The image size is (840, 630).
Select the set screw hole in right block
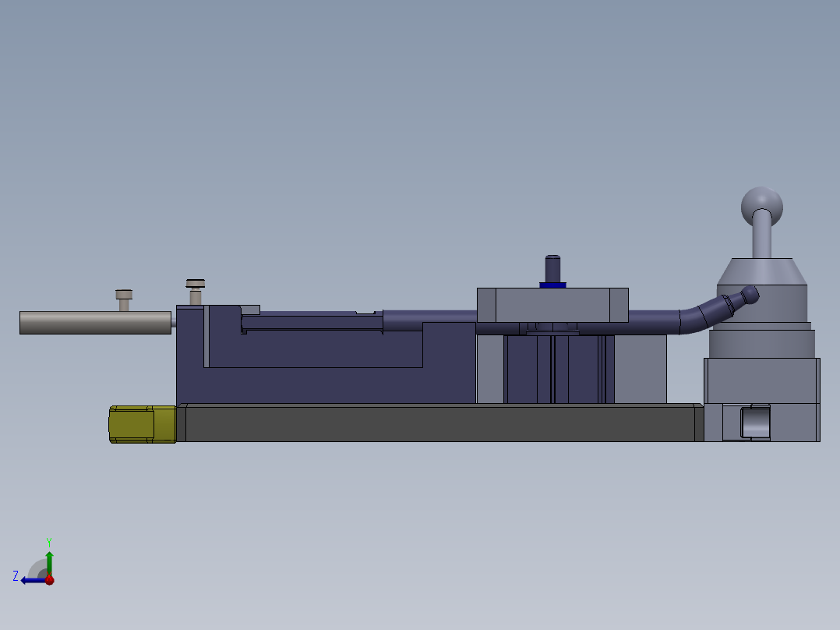tap(755, 422)
